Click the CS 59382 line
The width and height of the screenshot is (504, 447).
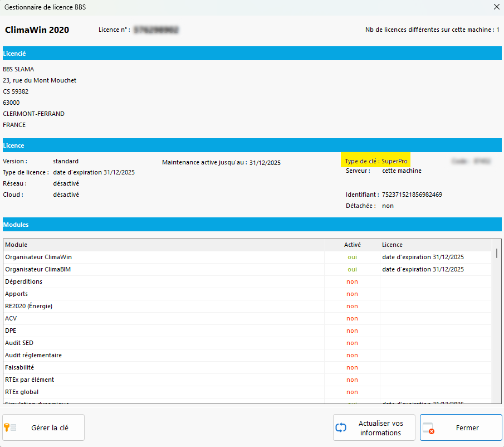click(x=16, y=91)
